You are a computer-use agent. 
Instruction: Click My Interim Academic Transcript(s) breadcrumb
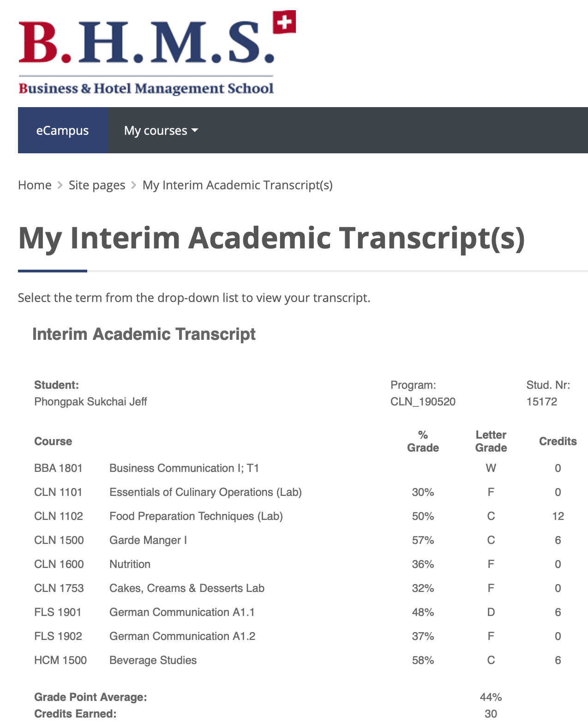(x=237, y=185)
